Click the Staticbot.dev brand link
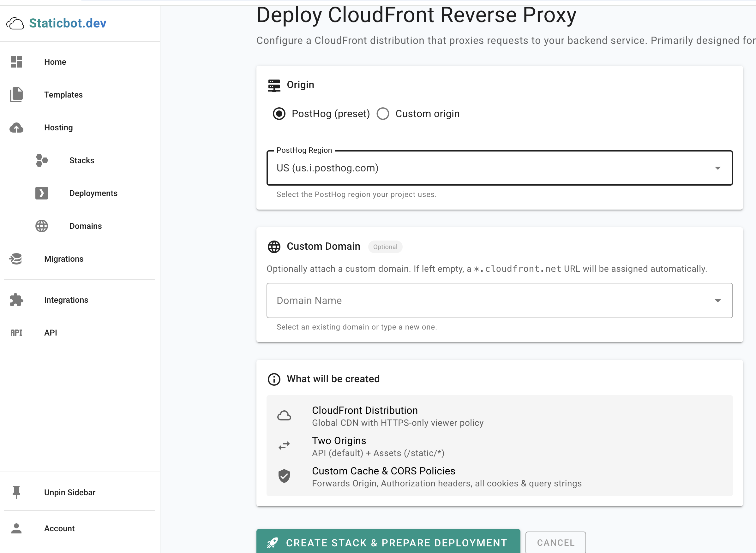 coord(68,23)
